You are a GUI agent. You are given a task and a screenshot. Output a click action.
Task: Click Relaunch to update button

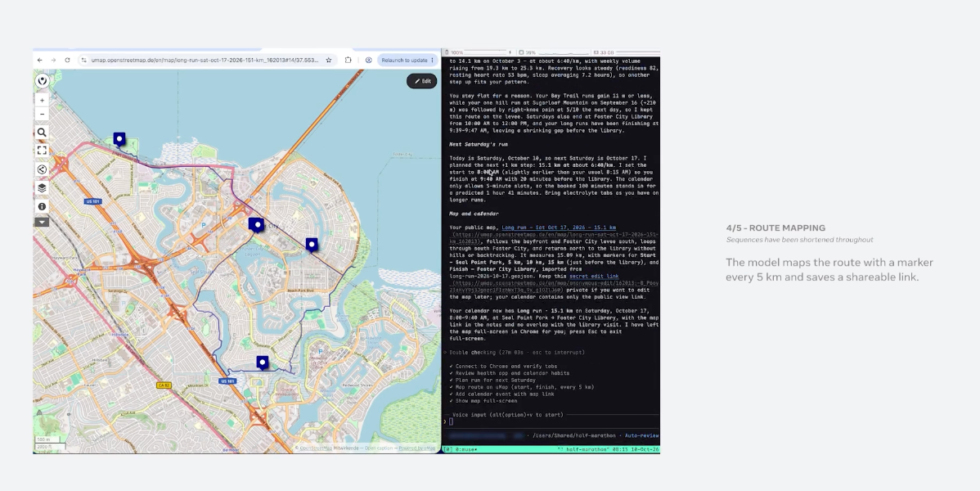[404, 60]
